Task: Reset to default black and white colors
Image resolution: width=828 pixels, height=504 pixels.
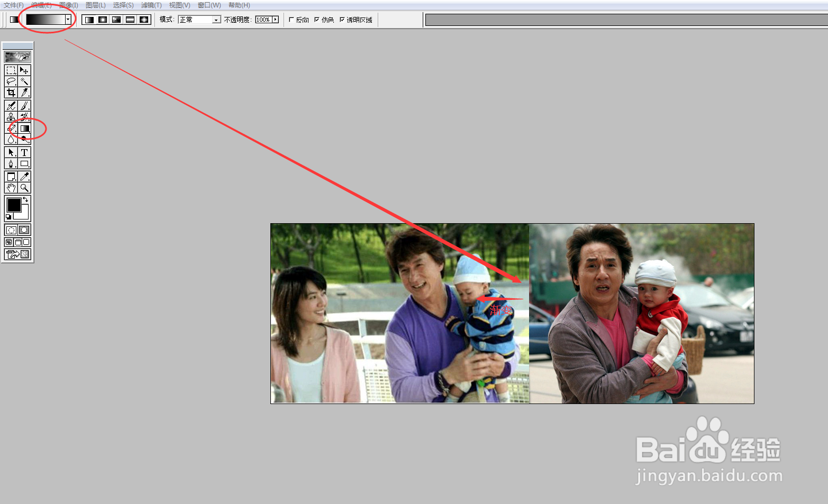Action: coord(8,217)
